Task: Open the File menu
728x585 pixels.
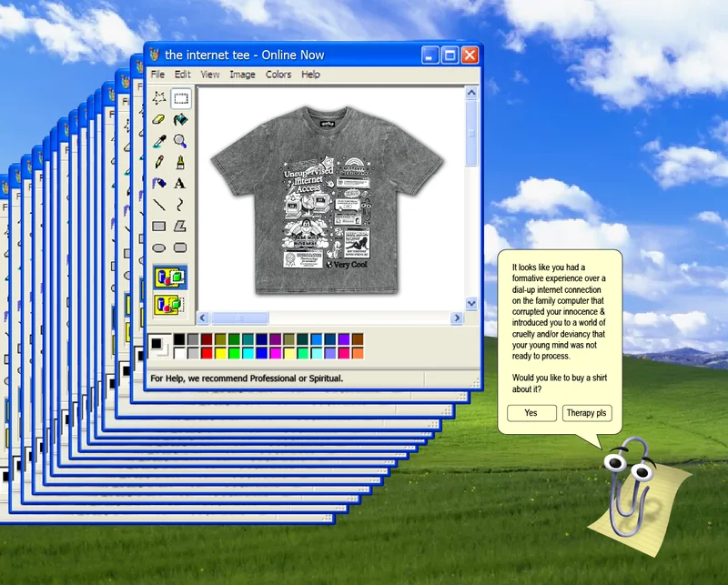Action: pos(157,75)
